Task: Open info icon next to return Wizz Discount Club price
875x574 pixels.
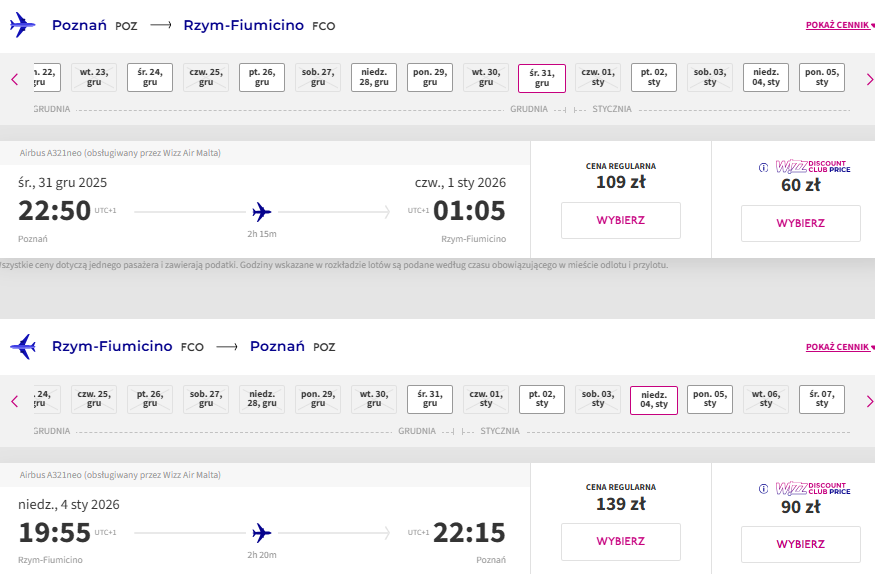Action: pyautogui.click(x=763, y=489)
